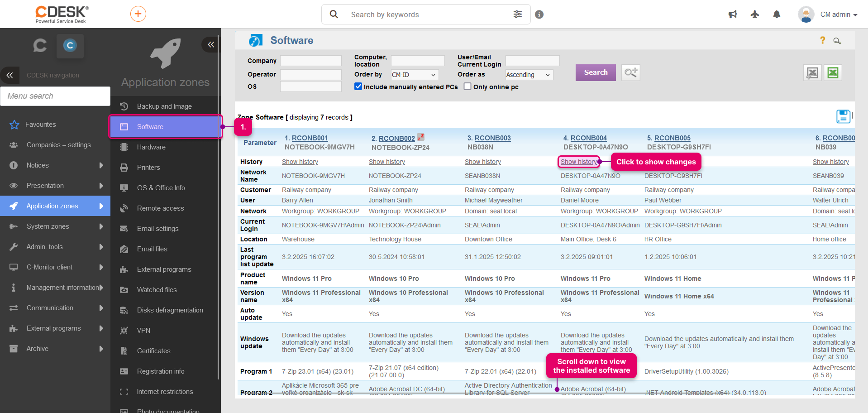
Task: Enable Only online pc checkbox
Action: [467, 86]
